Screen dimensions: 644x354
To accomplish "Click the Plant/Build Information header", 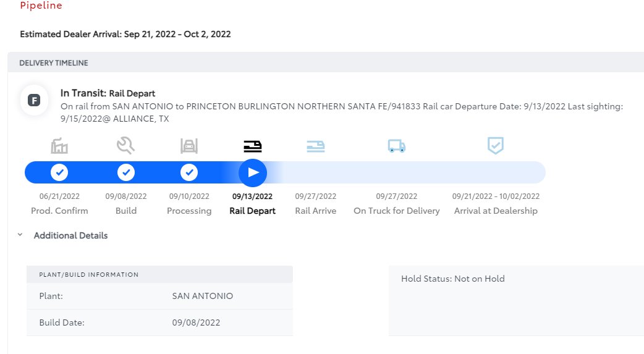I will click(88, 274).
